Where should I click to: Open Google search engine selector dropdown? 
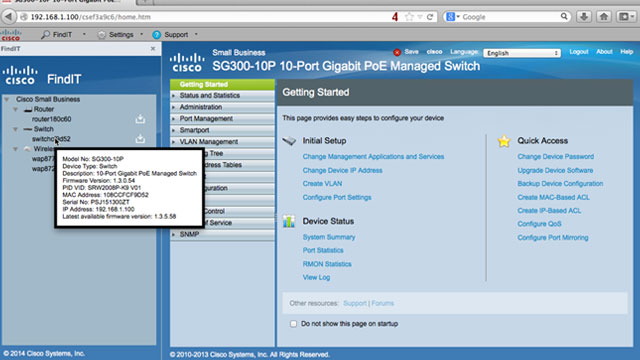click(453, 17)
